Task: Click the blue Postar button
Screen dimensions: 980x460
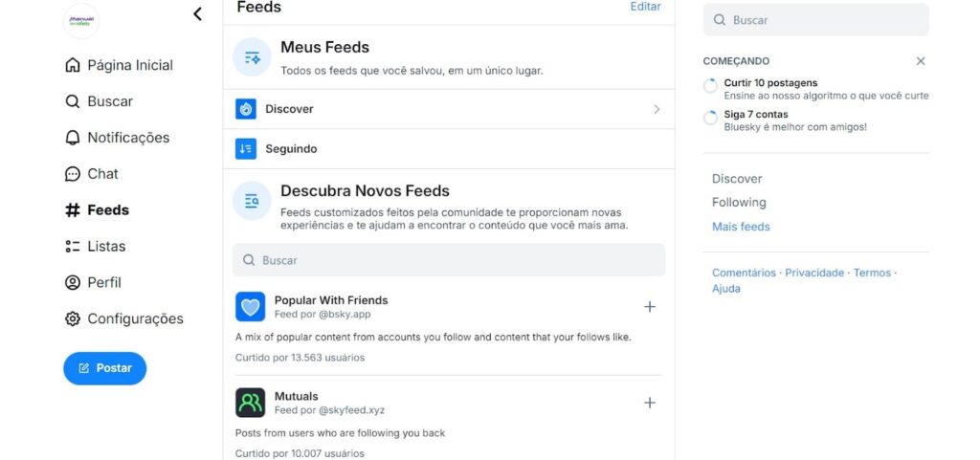Action: tap(104, 368)
